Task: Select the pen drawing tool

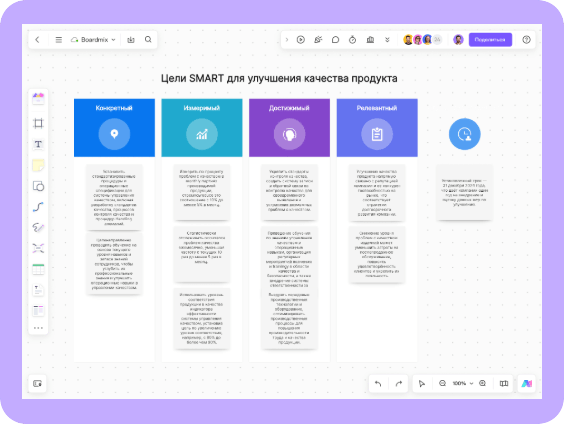Action: (38, 227)
